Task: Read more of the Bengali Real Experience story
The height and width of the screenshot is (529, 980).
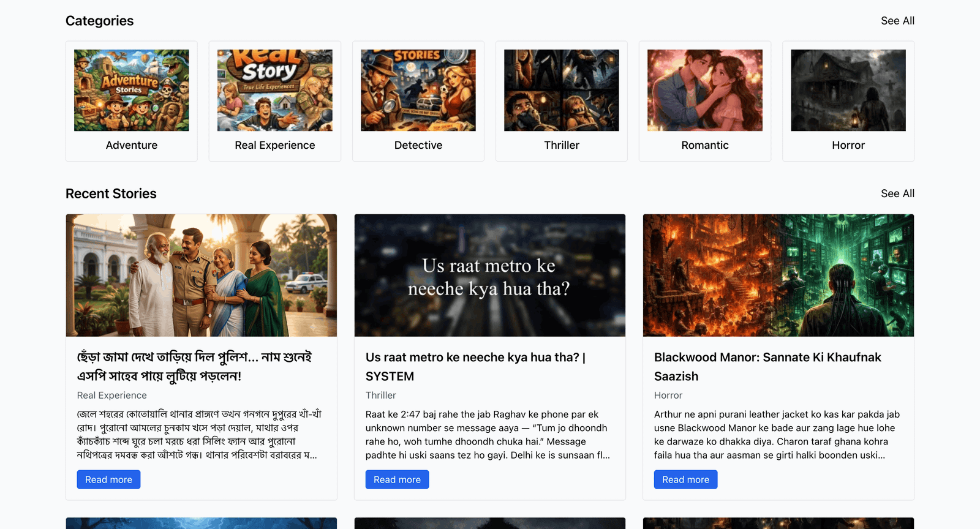Action: click(108, 479)
